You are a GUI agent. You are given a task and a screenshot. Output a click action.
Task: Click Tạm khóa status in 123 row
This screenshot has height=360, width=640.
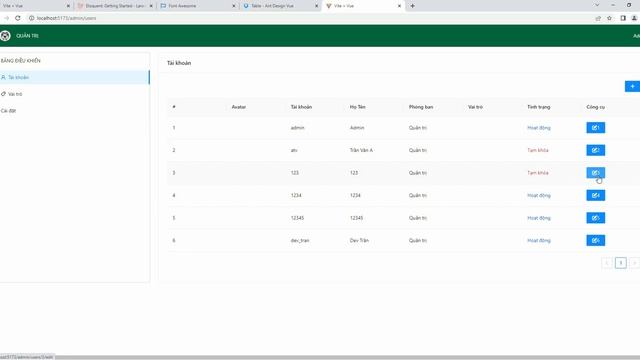point(538,173)
